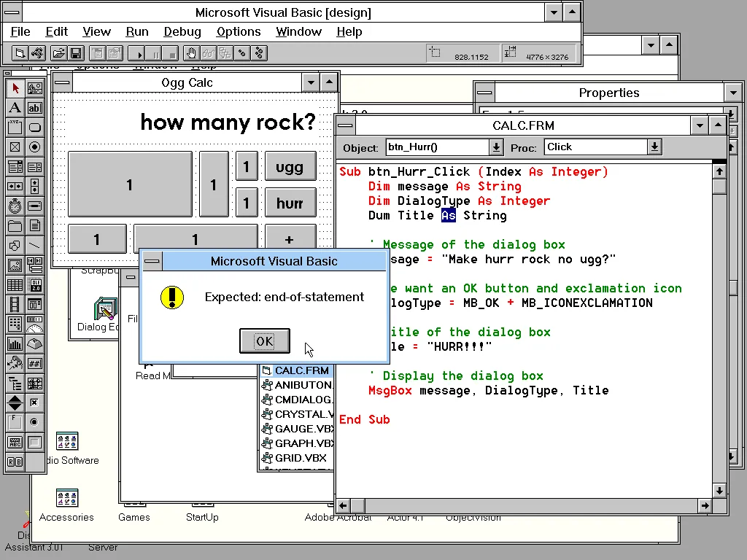Select the Combo Box tool

(15, 167)
